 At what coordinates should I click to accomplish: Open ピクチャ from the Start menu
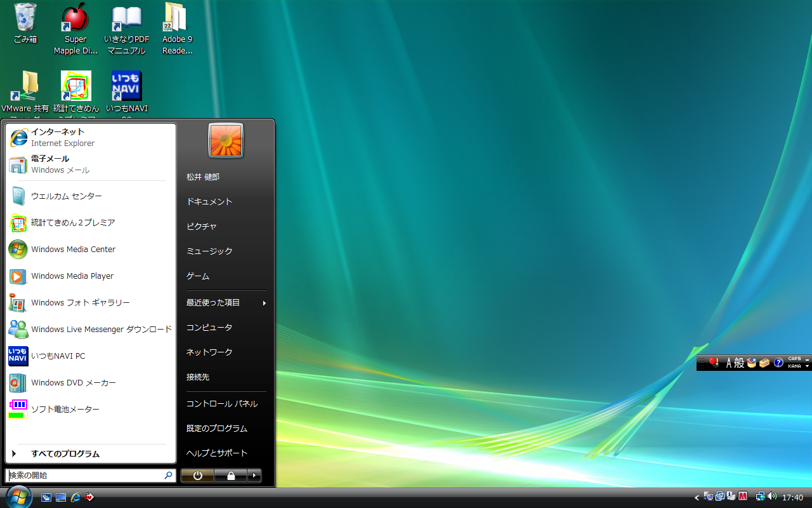[226, 227]
